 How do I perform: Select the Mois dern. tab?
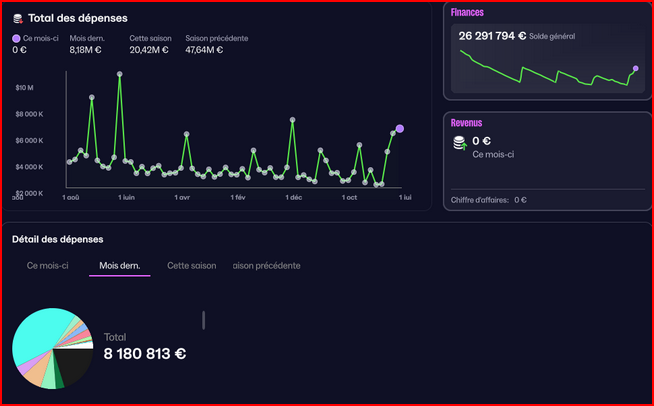coord(119,266)
